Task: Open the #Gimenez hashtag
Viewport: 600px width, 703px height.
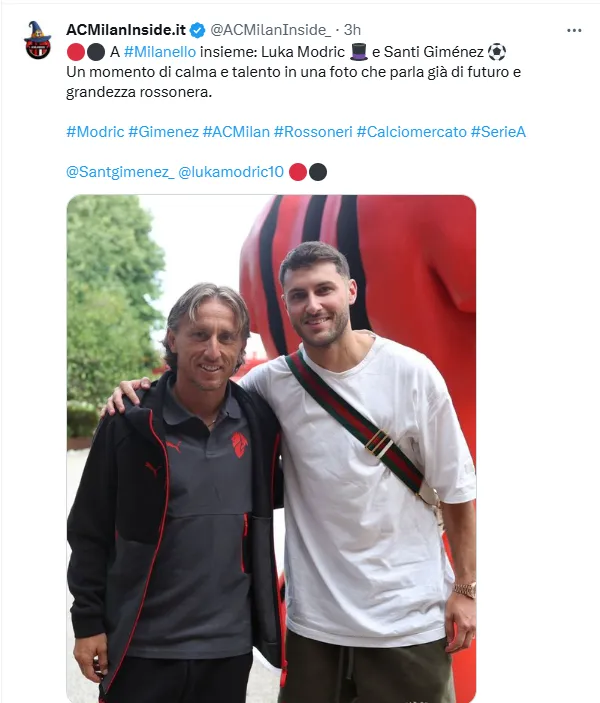Action: click(x=163, y=132)
